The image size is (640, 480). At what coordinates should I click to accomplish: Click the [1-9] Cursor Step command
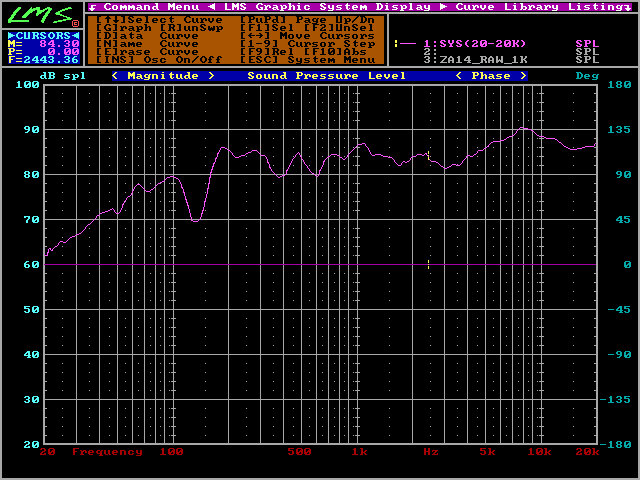pos(307,44)
